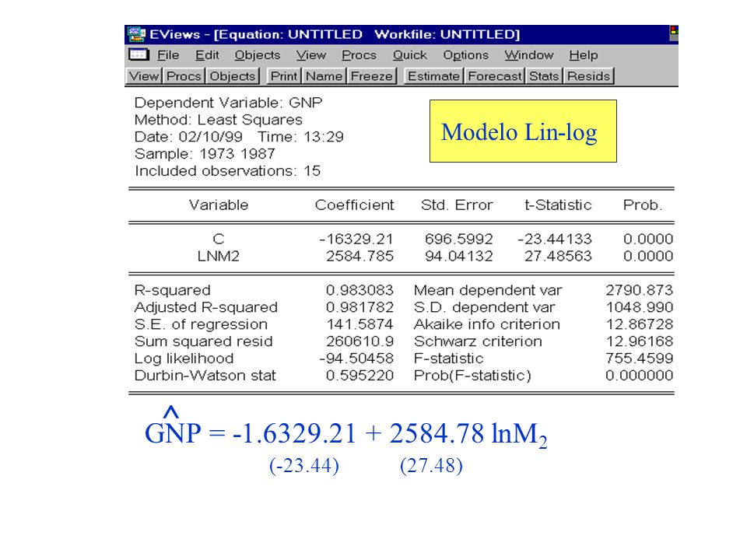Screen dimensions: 747x560
Task: Select standard error value 94.04132
Action: pyautogui.click(x=459, y=256)
